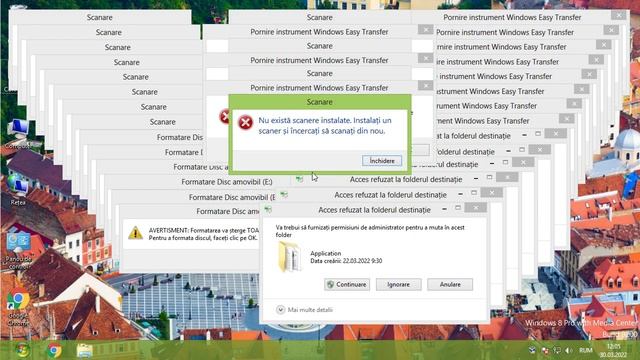640x360 pixels.
Task: Click the RUM input language indicator
Action: coord(586,350)
